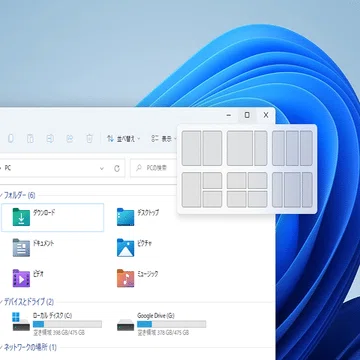
Task: Snap to right half of two-column layout
Action: tap(212, 148)
